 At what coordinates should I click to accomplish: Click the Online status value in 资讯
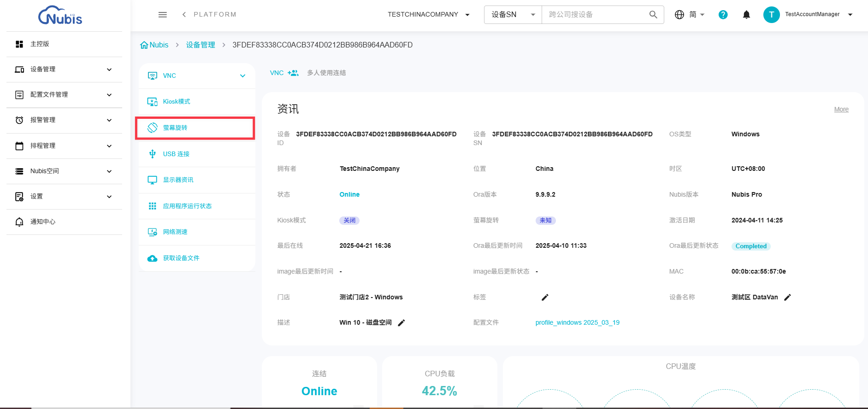point(349,195)
